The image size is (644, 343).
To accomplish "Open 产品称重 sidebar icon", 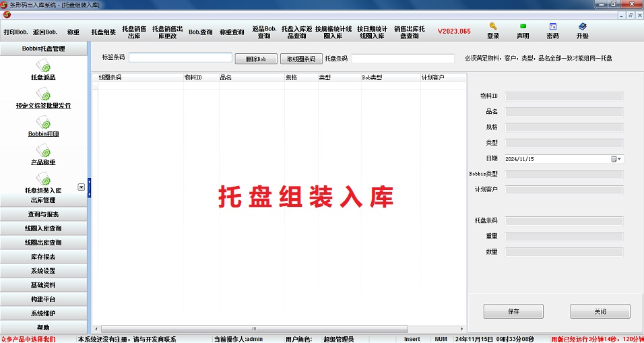I will 43,151.
